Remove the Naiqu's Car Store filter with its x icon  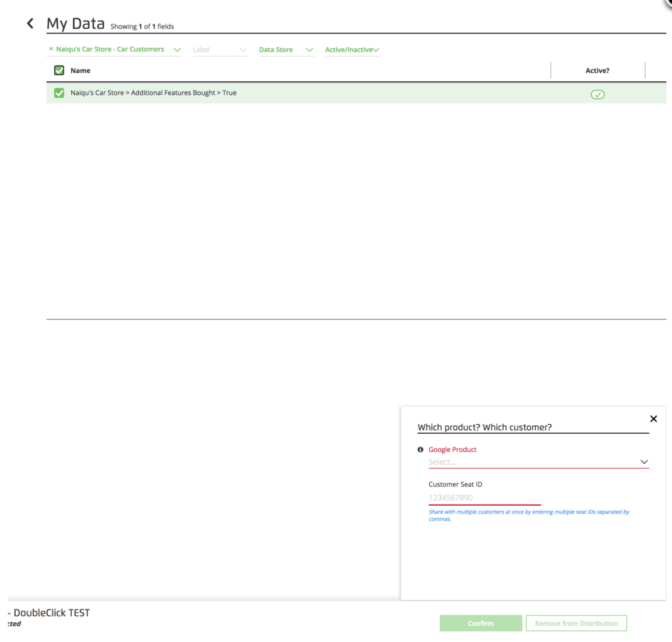click(x=51, y=49)
